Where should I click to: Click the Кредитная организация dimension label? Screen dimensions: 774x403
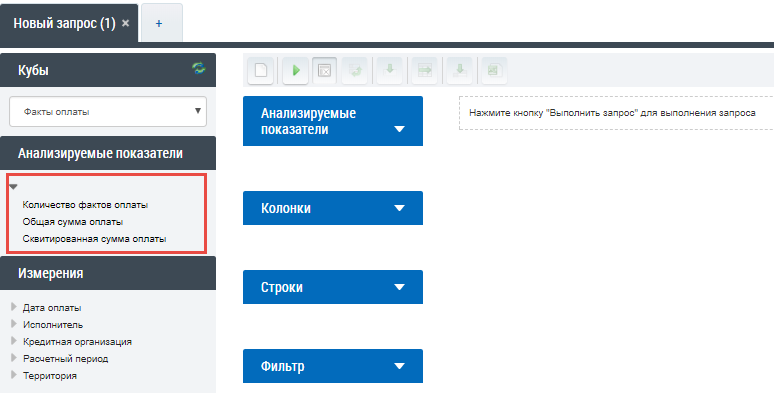tap(77, 342)
